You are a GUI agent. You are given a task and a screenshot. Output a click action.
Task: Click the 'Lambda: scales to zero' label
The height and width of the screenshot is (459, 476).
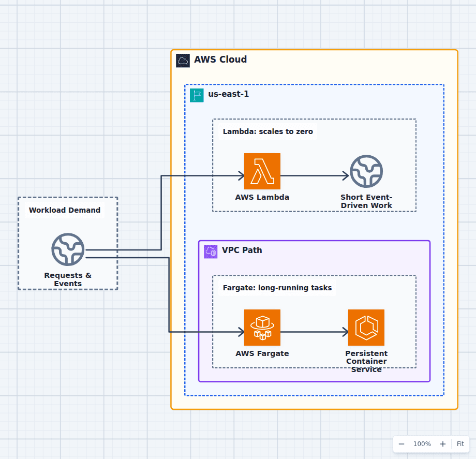click(x=268, y=131)
